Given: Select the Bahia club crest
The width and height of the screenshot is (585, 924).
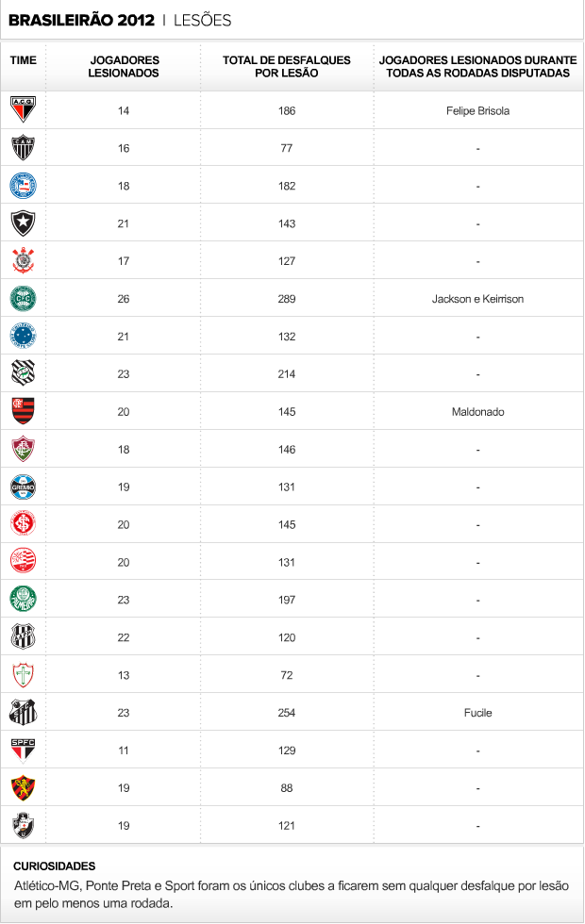Looking at the screenshot, I should click(23, 186).
